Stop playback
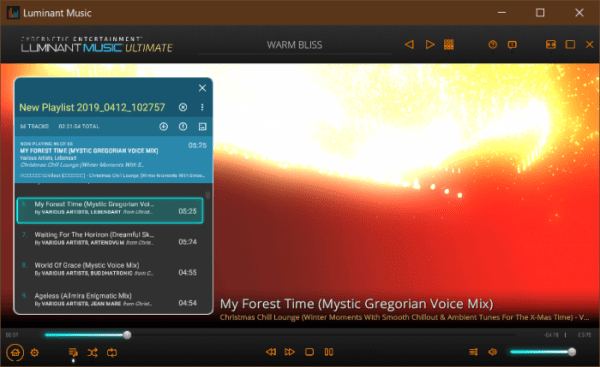This screenshot has width=600, height=367. coord(309,352)
